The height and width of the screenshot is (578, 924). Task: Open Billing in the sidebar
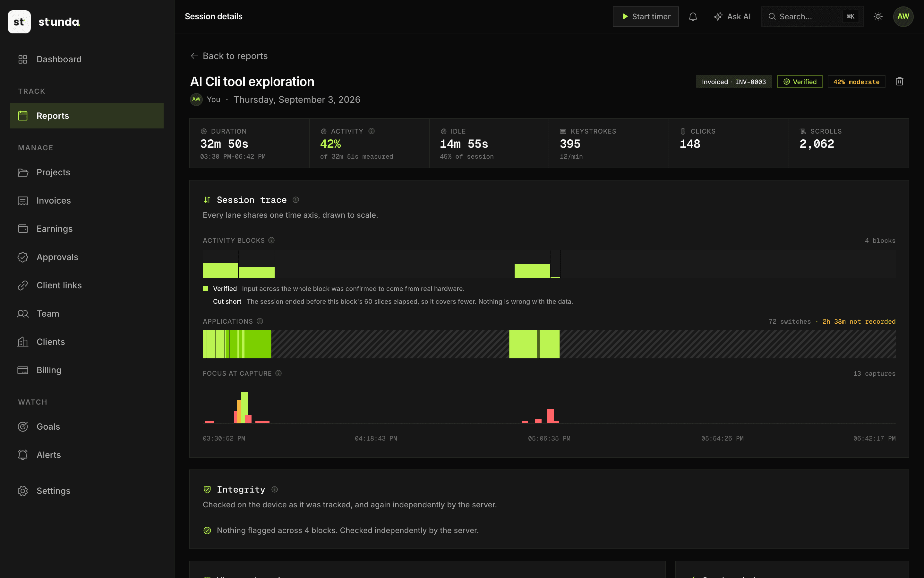(x=87, y=370)
